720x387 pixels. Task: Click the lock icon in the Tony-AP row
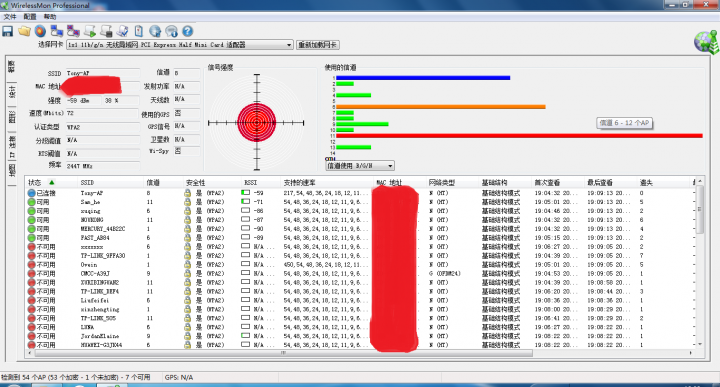(x=187, y=193)
